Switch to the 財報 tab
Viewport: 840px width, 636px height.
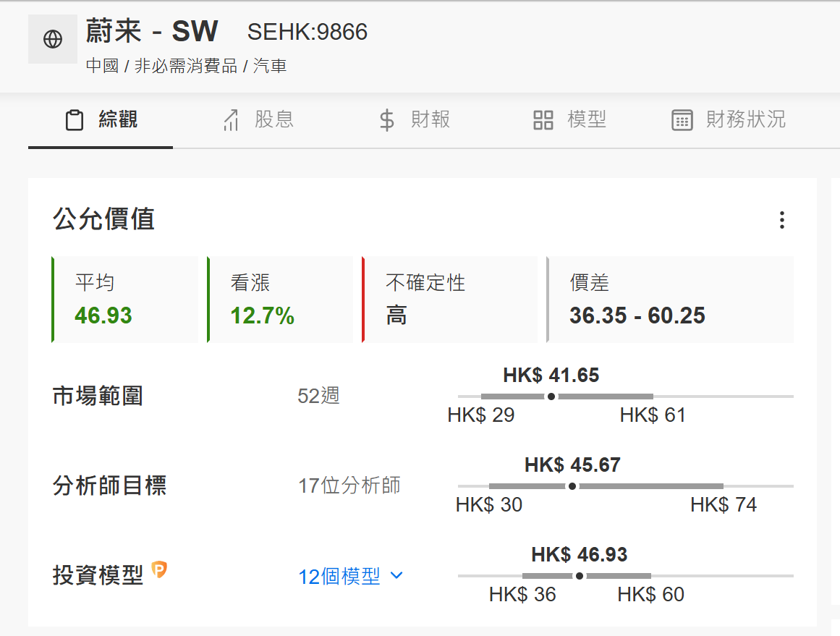pos(415,120)
